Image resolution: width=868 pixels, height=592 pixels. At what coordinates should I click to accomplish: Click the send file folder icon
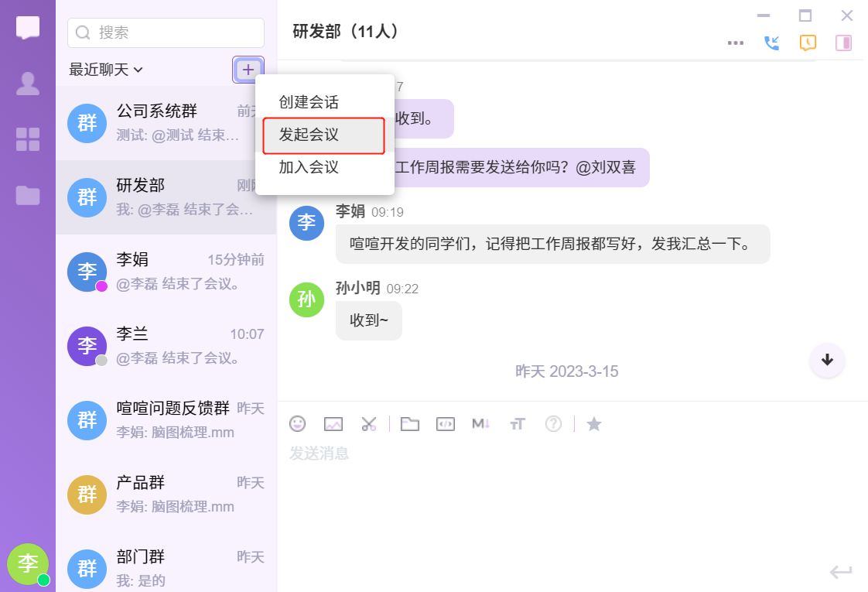409,423
